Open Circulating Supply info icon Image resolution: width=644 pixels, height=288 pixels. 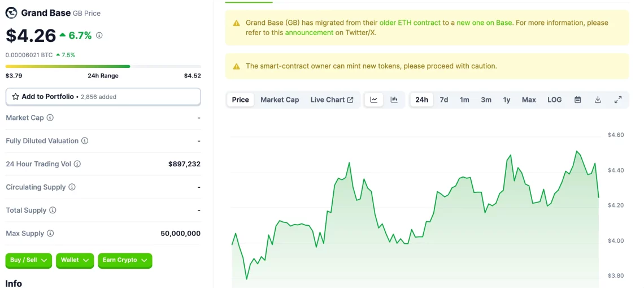(72, 187)
